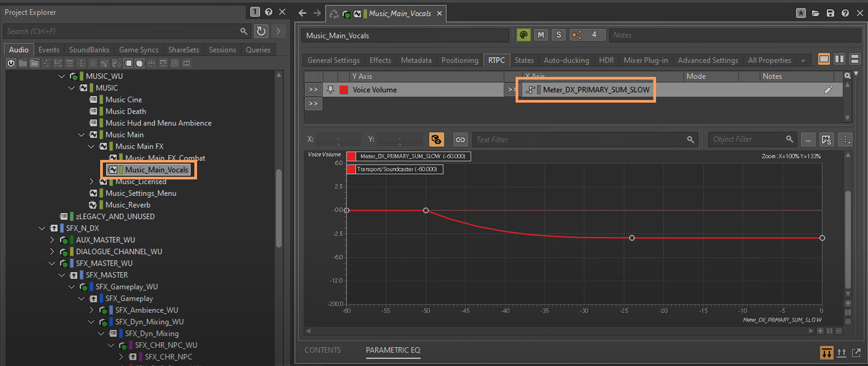Expand the Music_Licensed tree node
Image resolution: width=868 pixels, height=366 pixels.
[91, 181]
